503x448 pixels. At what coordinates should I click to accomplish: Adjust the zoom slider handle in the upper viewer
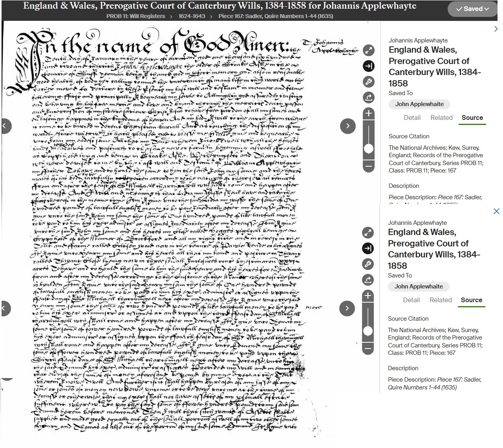click(368, 149)
